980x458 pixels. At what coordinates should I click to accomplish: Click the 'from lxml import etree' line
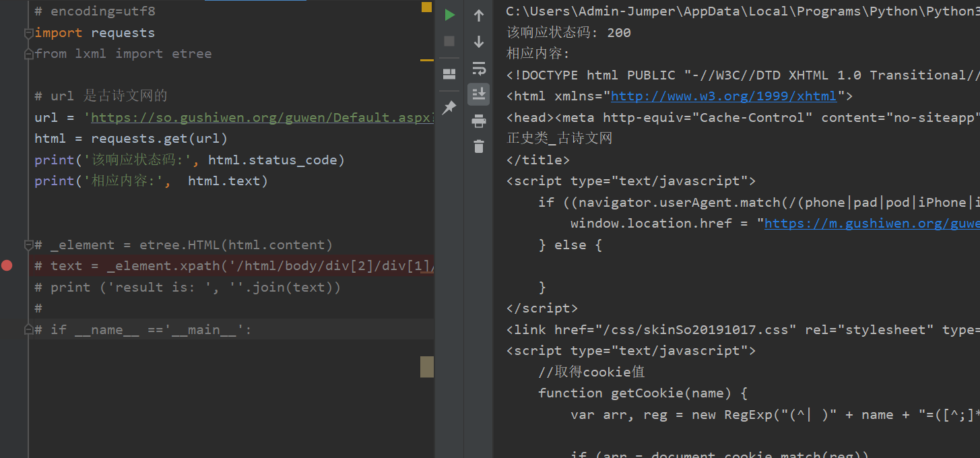[x=123, y=54]
